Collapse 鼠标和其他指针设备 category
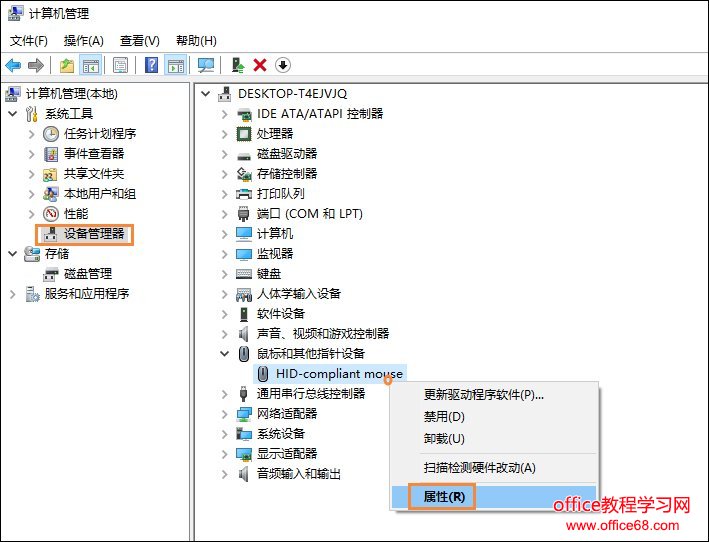The image size is (709, 542). tap(225, 353)
